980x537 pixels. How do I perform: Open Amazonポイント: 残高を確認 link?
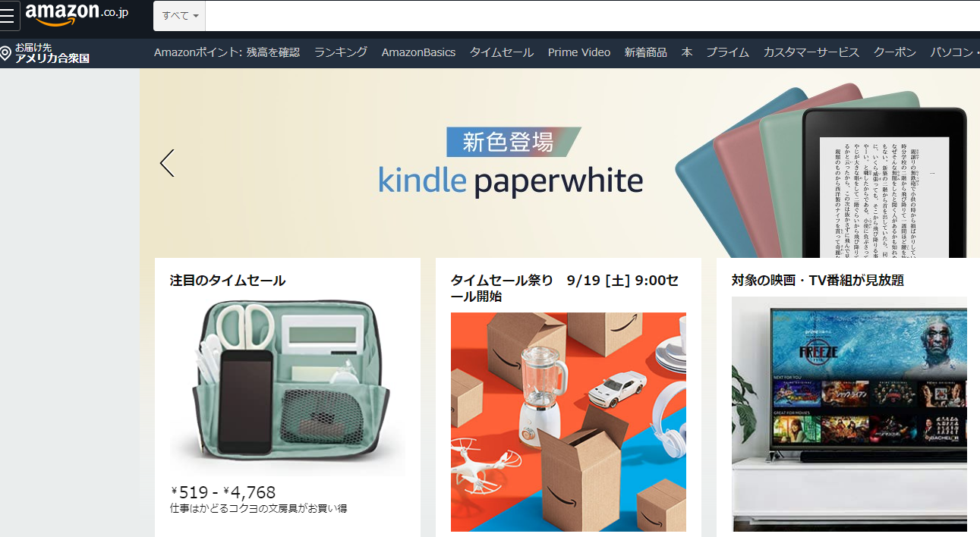[x=227, y=52]
